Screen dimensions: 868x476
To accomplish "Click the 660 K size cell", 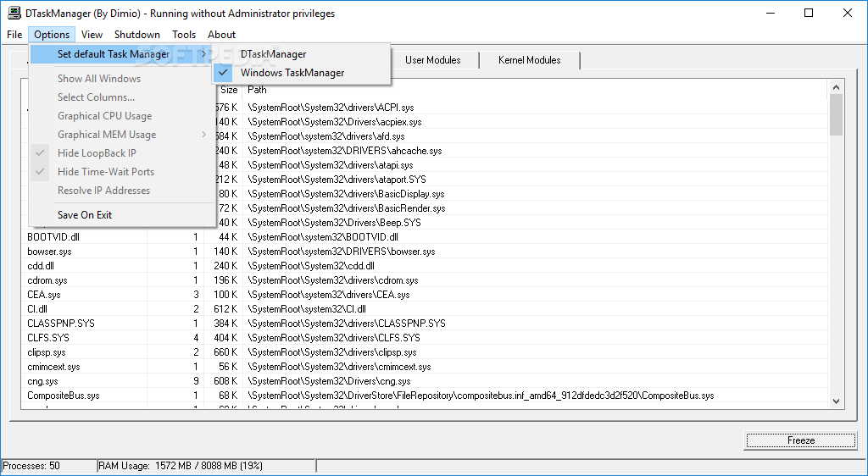I will pyautogui.click(x=225, y=352).
